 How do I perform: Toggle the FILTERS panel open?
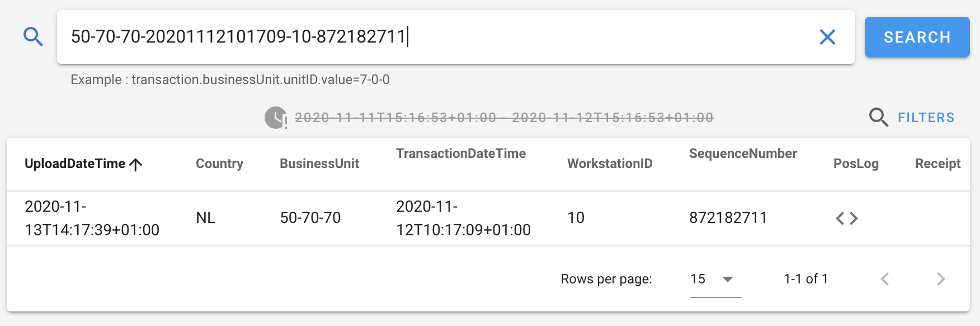coord(926,118)
